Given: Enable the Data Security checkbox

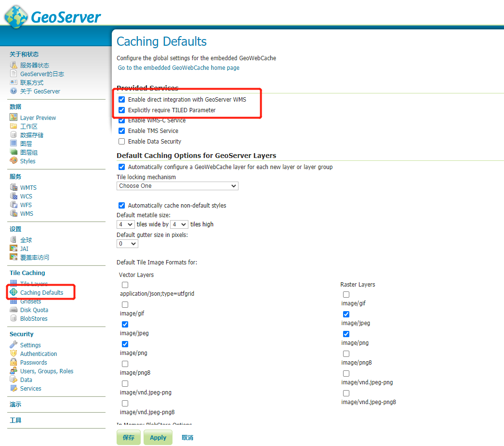Looking at the screenshot, I should (x=121, y=142).
